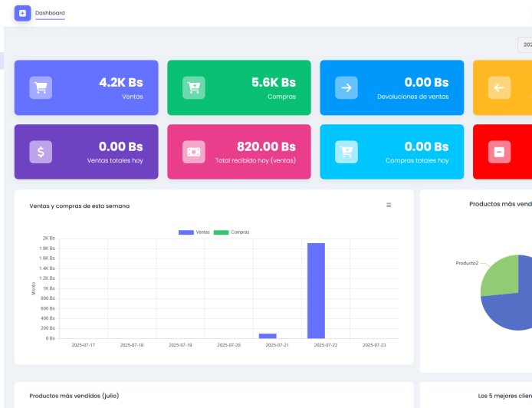Click the Devoluciones de ventas label
The width and height of the screenshot is (532, 408).
[x=413, y=97]
